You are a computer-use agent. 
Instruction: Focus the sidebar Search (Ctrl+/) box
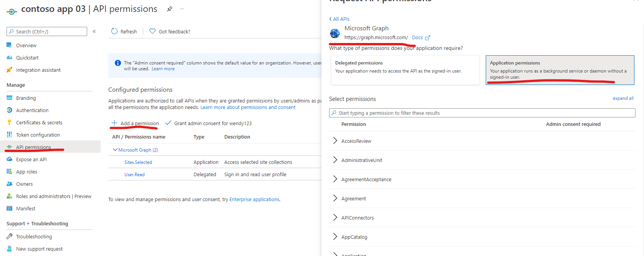tap(47, 31)
